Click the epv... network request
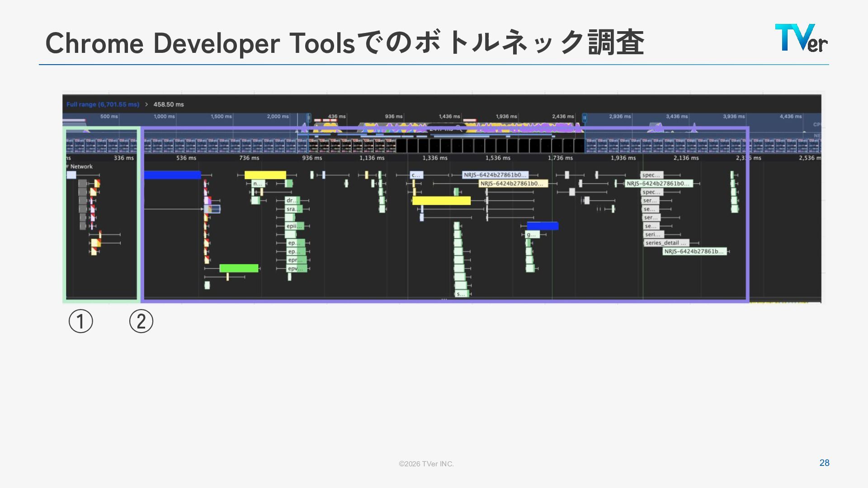The height and width of the screenshot is (488, 868). (x=296, y=268)
